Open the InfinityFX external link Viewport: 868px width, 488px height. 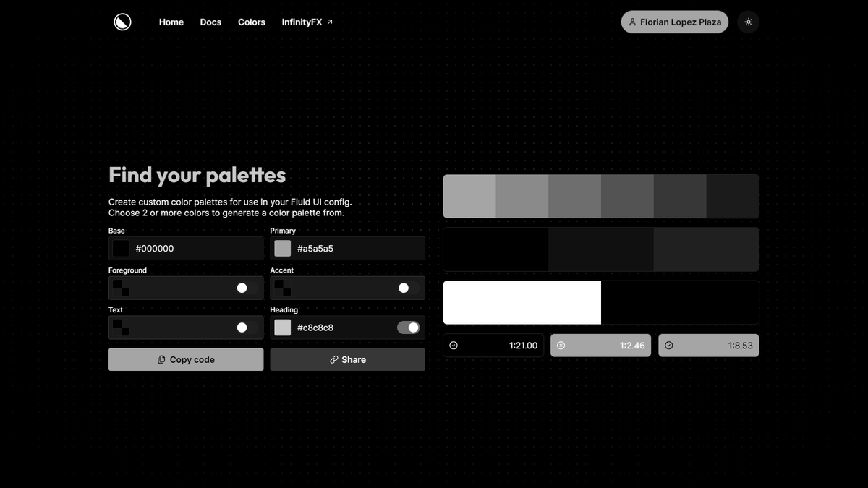point(307,22)
